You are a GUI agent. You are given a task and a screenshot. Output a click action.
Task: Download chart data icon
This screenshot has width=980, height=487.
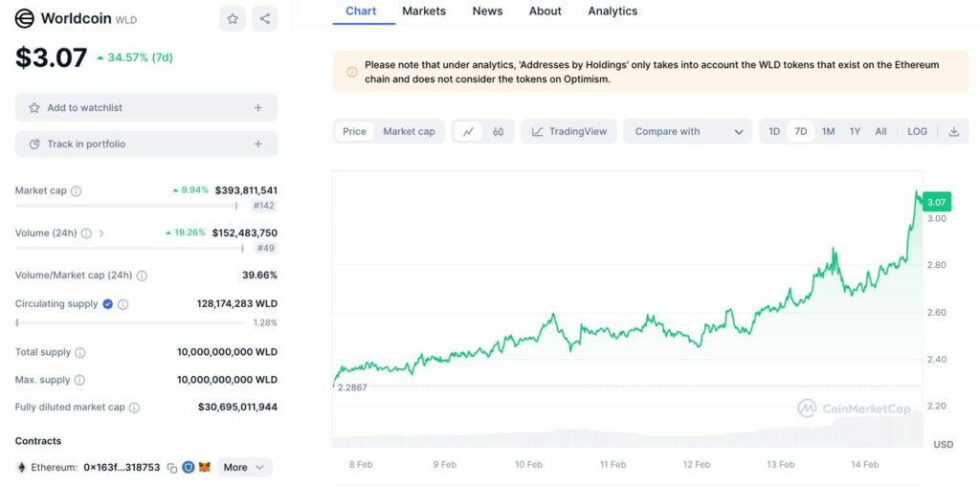(x=953, y=132)
